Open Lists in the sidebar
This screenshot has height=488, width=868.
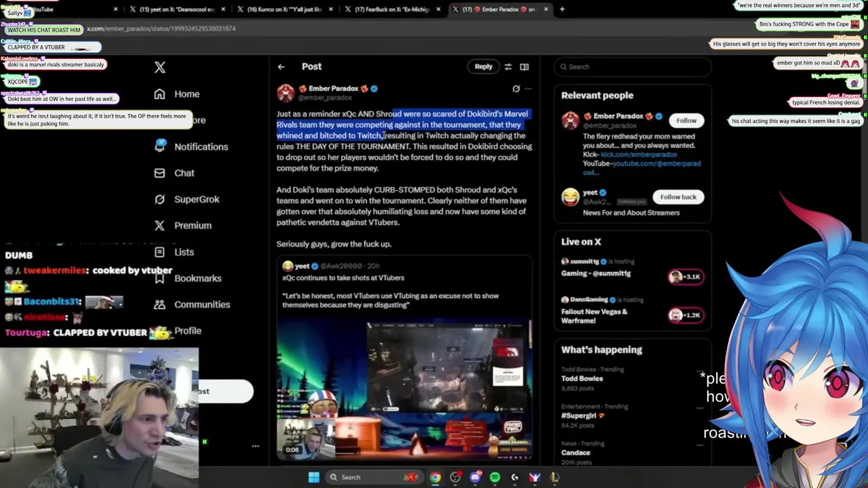click(174, 252)
